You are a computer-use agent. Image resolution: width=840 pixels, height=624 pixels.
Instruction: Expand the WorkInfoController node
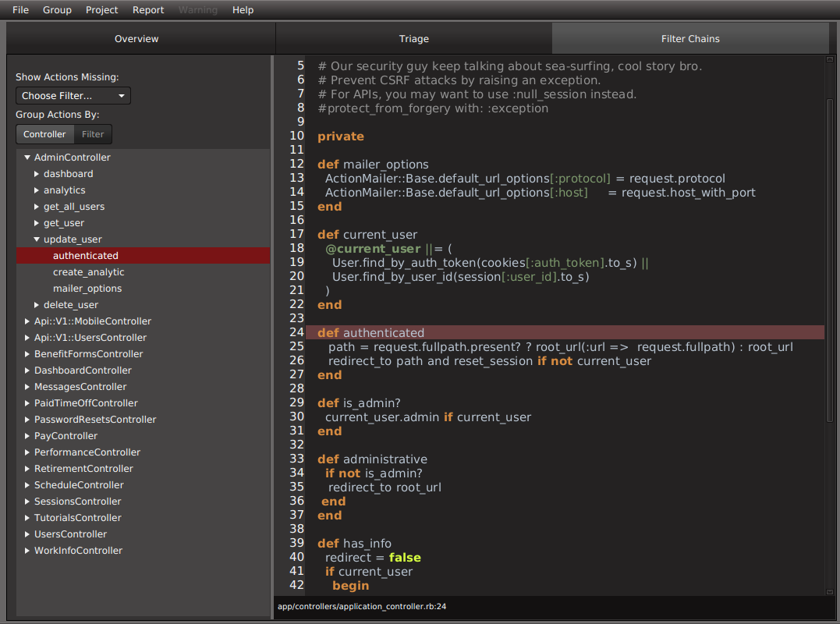tap(27, 551)
